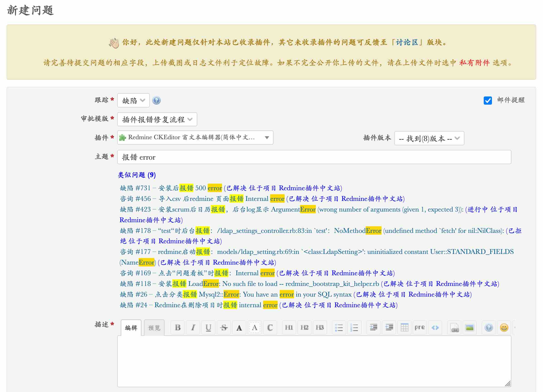Open the 插件 plugin select Redmine CKEditor

click(195, 138)
